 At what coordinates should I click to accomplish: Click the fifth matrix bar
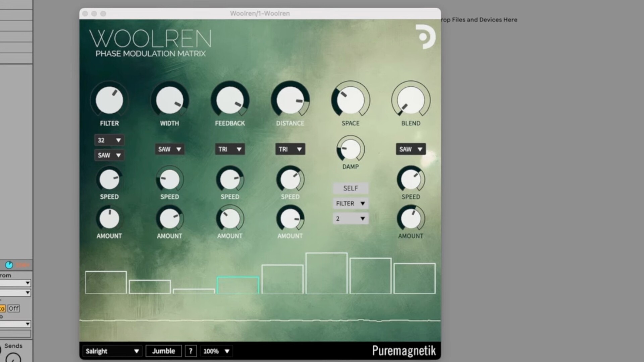282,279
